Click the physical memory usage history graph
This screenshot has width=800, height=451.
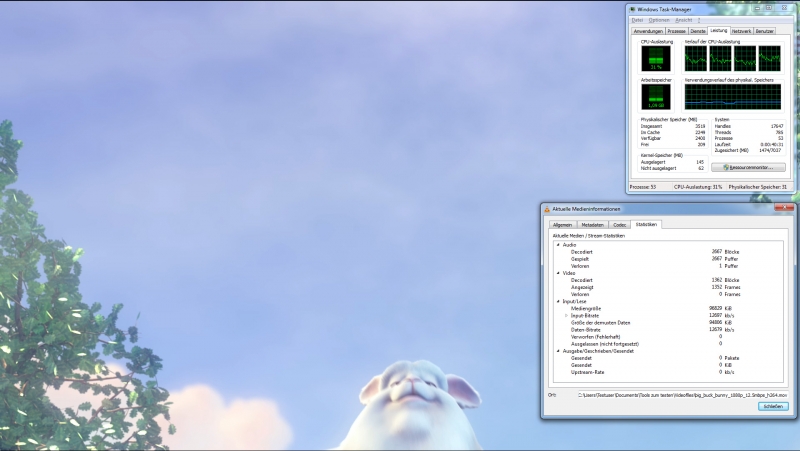[733, 96]
